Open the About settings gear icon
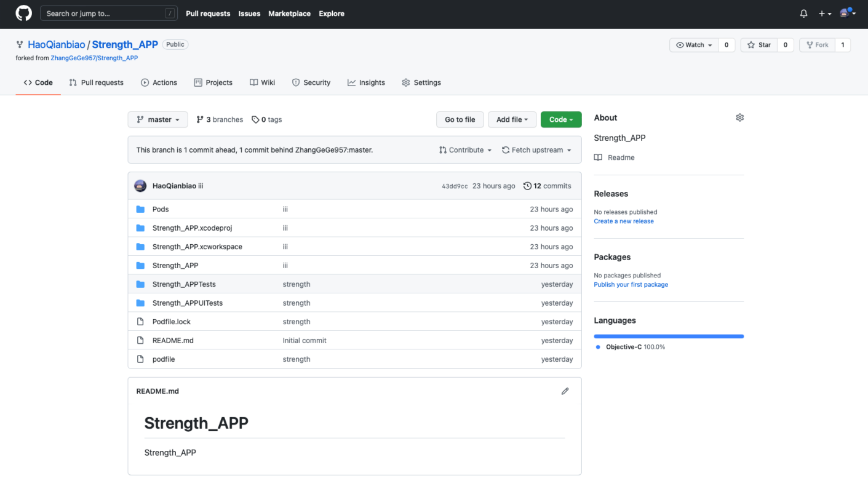The image size is (868, 481). pos(739,117)
